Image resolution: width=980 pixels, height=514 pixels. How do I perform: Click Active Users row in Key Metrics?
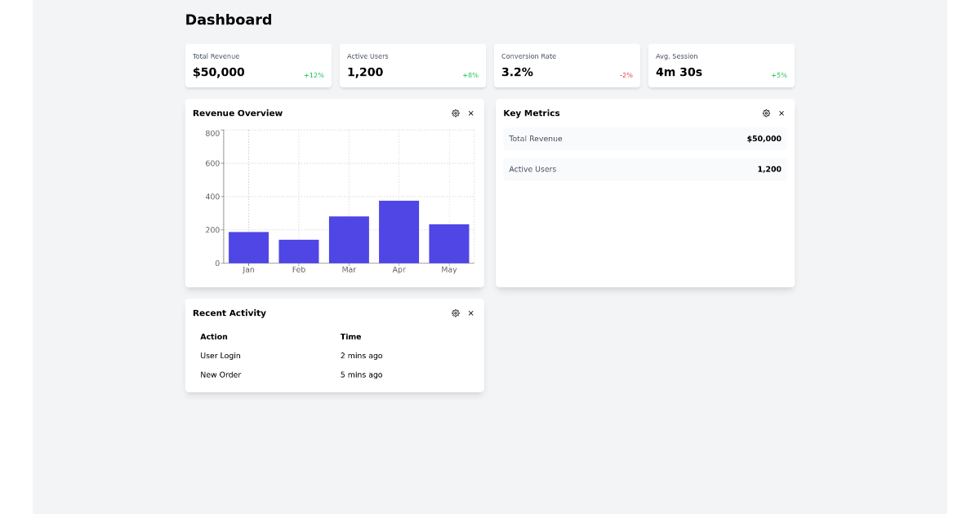click(x=644, y=169)
